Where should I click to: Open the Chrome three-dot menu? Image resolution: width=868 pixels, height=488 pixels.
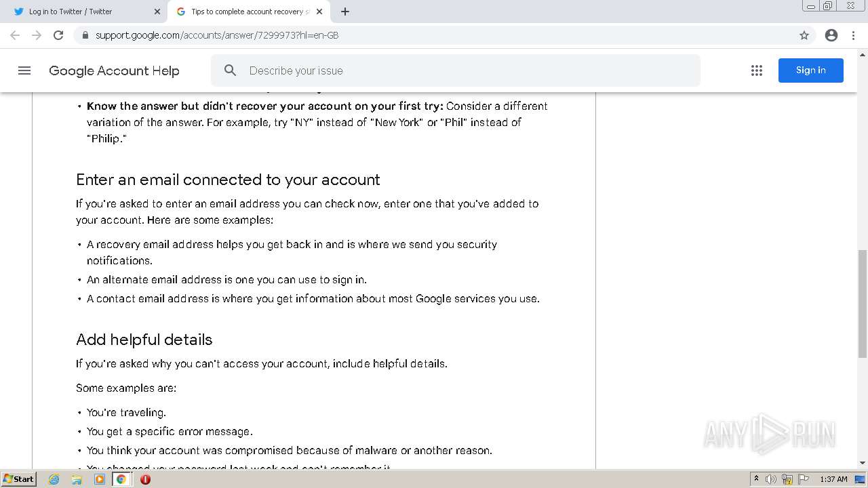854,35
